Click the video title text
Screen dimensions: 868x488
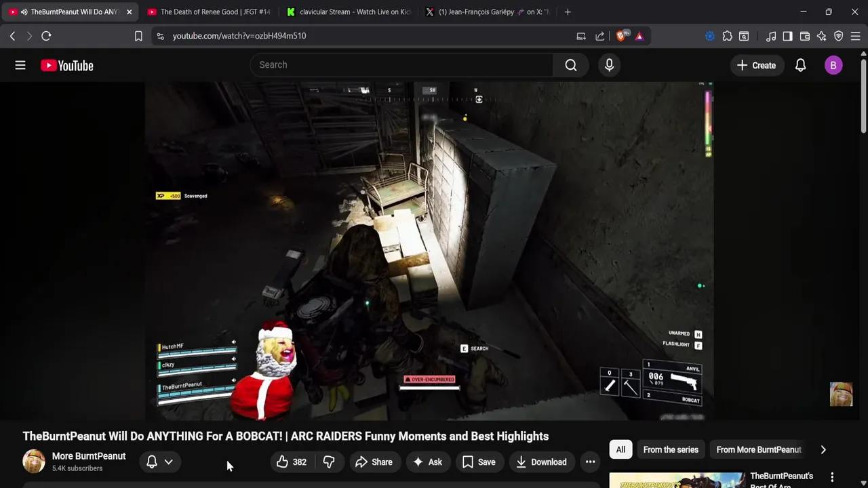click(x=285, y=436)
